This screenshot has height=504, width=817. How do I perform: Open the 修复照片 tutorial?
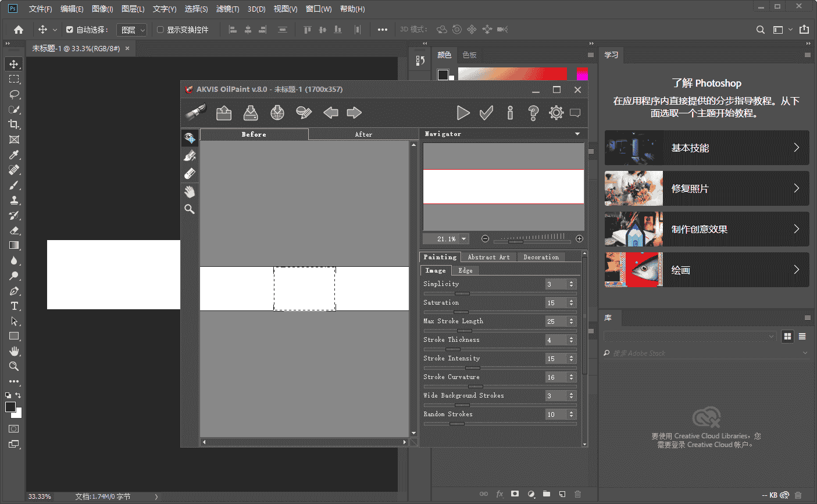(x=707, y=188)
